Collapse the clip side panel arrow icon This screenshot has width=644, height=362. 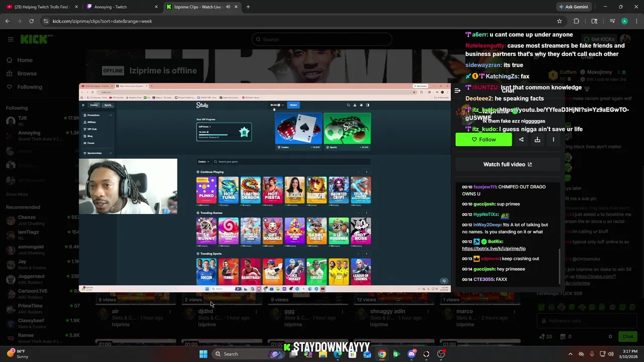pyautogui.click(x=457, y=90)
